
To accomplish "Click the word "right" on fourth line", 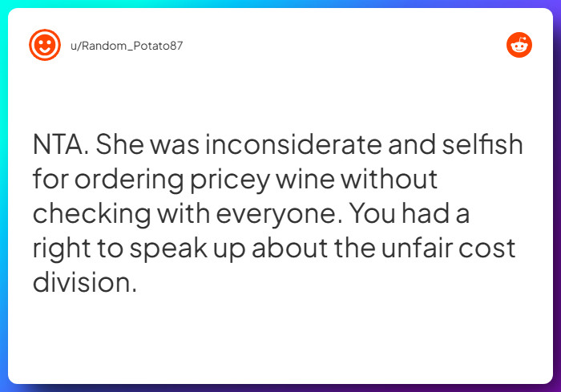I will [62, 249].
